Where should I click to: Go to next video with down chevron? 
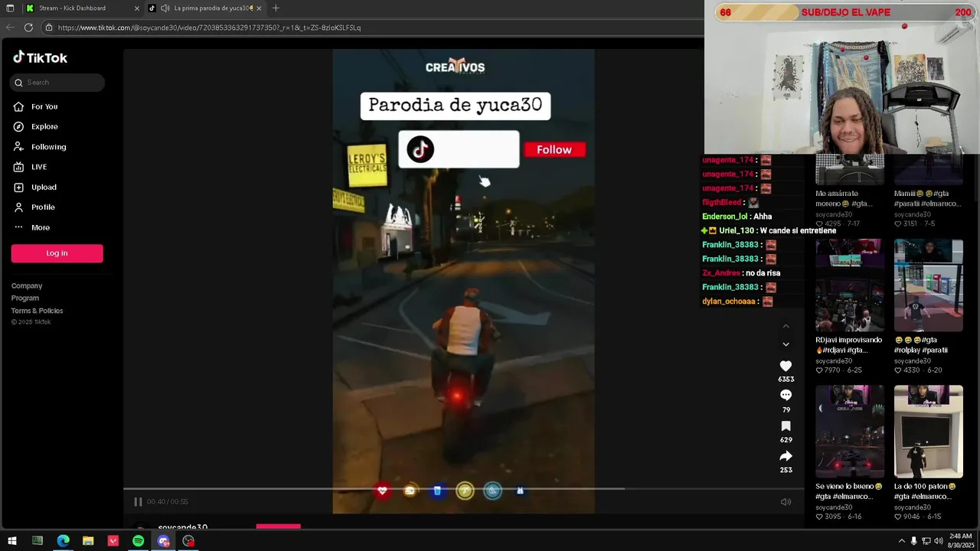pos(786,344)
